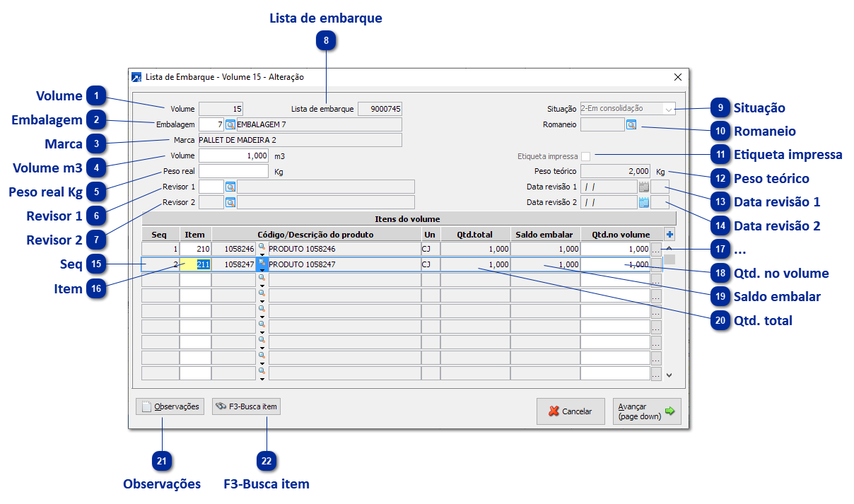Click the CJ unit cell in item 210 row
The image size is (854, 504).
click(x=431, y=249)
